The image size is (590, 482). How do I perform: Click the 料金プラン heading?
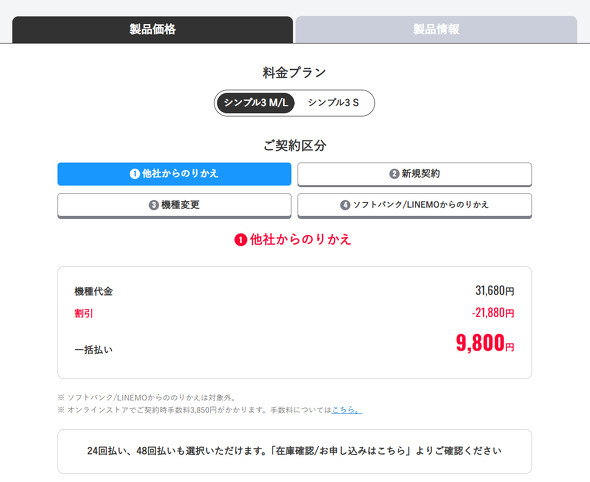[294, 73]
